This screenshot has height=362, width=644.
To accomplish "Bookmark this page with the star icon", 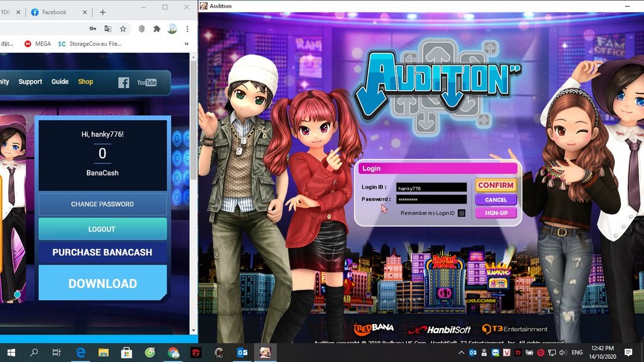I will (x=123, y=29).
